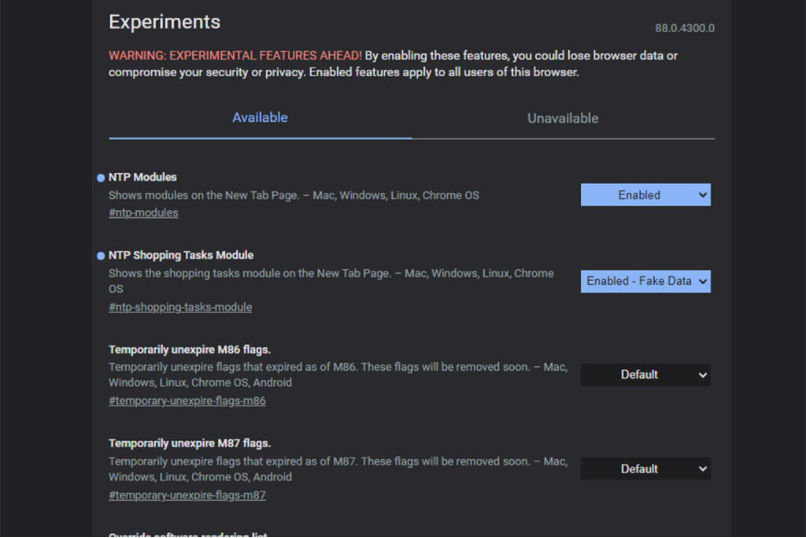Click the 'expired as of M87' description text
Screen dimensions: 806x538
click(x=338, y=469)
